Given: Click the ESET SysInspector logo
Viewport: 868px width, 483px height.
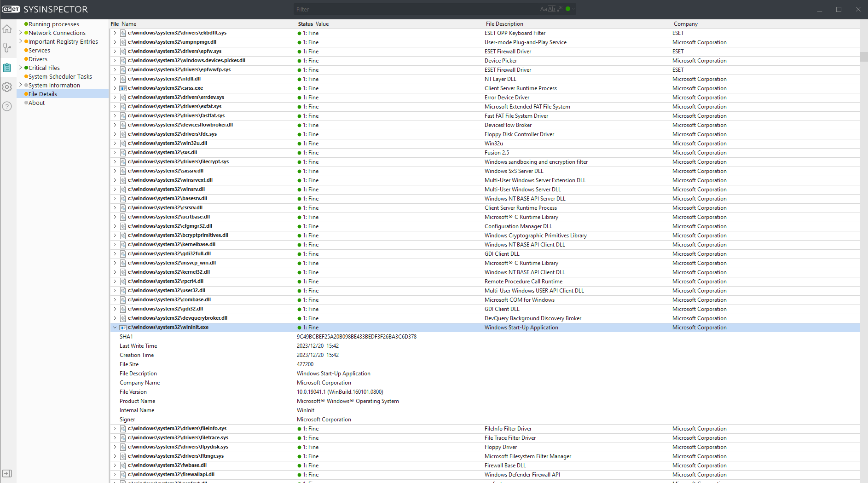Looking at the screenshot, I should click(x=45, y=9).
